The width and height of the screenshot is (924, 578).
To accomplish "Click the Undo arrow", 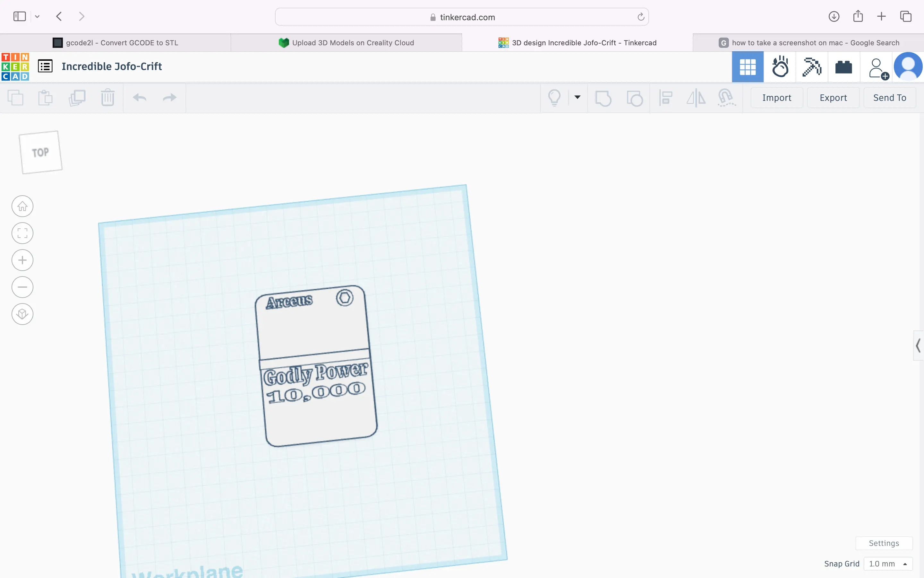I will (140, 98).
